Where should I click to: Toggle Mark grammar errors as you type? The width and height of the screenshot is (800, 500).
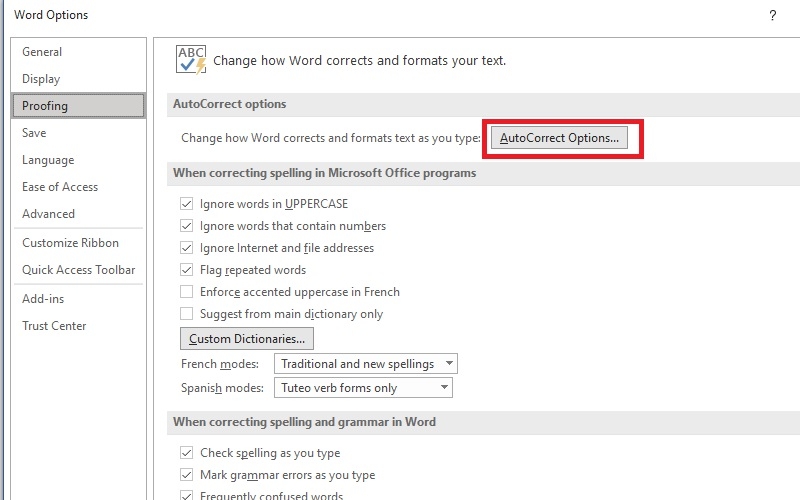pyautogui.click(x=186, y=475)
